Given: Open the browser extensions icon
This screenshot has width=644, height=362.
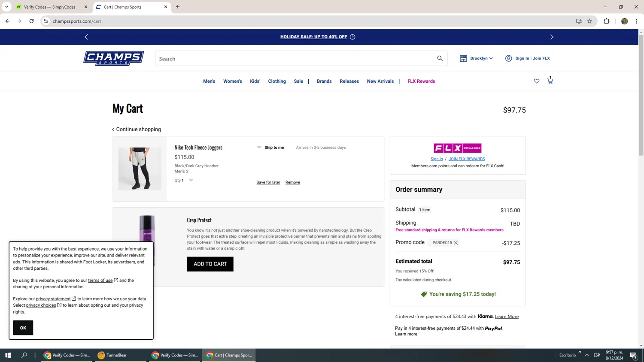Looking at the screenshot, I should [x=607, y=21].
